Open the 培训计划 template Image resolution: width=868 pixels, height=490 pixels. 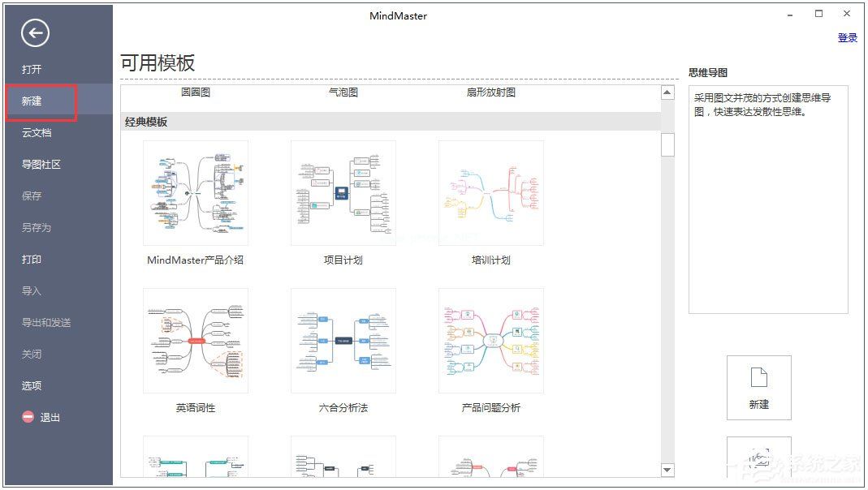click(x=490, y=192)
